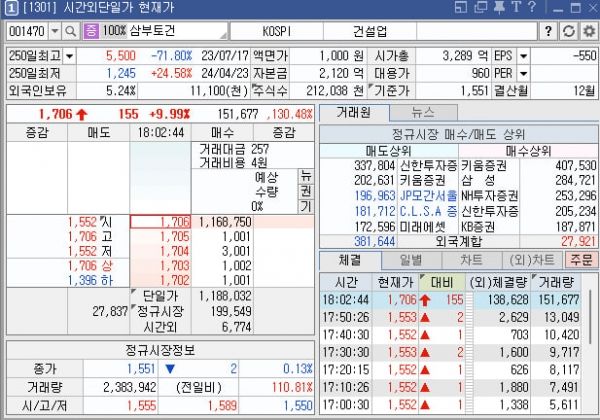Click the 키움증권 buyer entry
The height and width of the screenshot is (420, 600).
coord(484,165)
